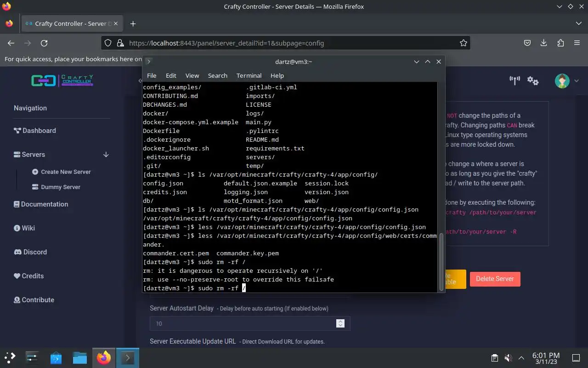Click the muted volume tray icon
The image size is (588, 368).
tap(508, 358)
